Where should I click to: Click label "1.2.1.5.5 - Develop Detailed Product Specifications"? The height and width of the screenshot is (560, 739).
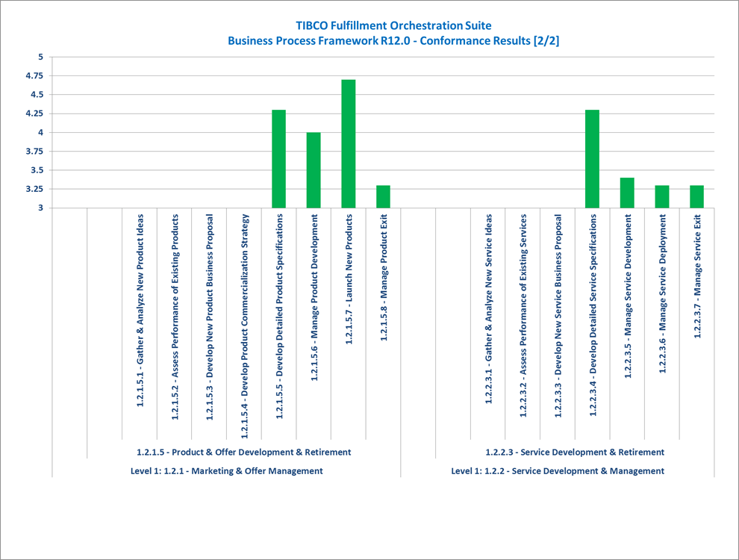point(279,316)
